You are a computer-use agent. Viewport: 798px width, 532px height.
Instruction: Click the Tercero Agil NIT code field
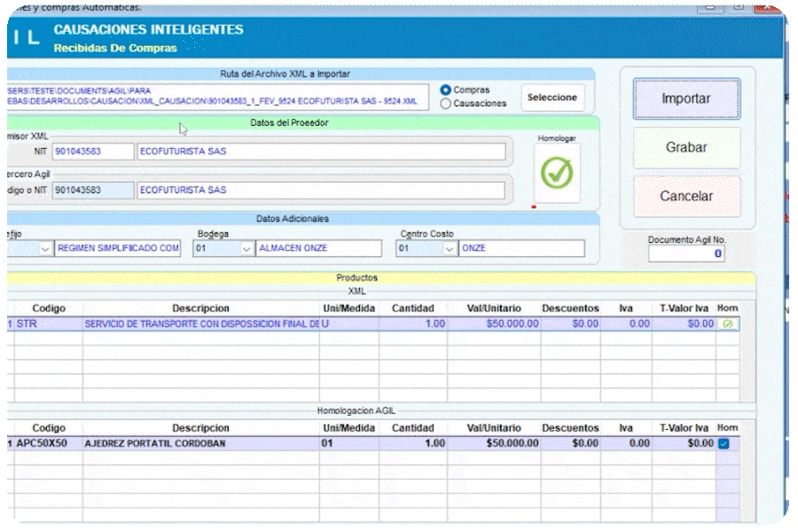92,190
